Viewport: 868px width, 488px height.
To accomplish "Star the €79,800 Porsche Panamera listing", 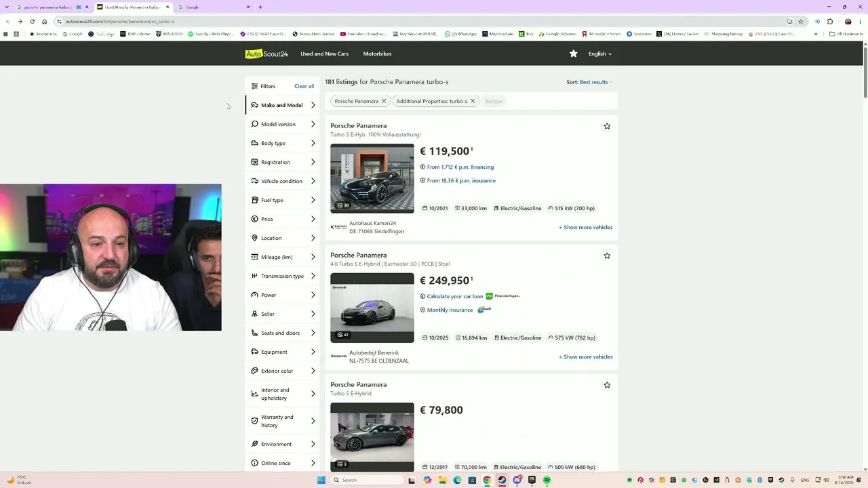I will pyautogui.click(x=607, y=385).
